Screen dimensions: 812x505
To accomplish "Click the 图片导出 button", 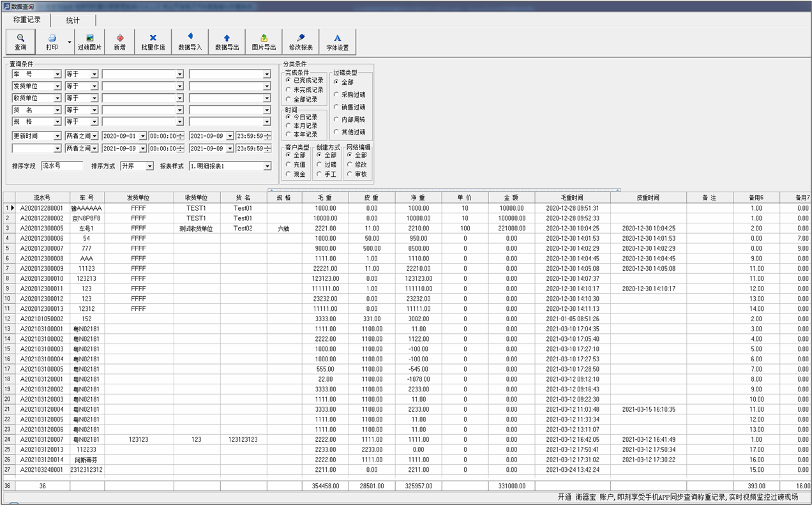I will pyautogui.click(x=264, y=42).
